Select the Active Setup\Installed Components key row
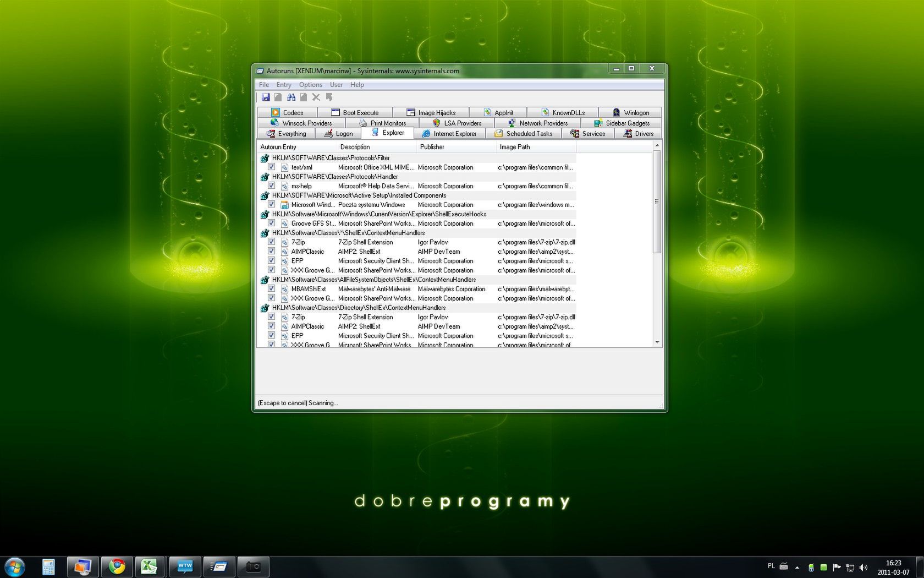 tap(417, 195)
